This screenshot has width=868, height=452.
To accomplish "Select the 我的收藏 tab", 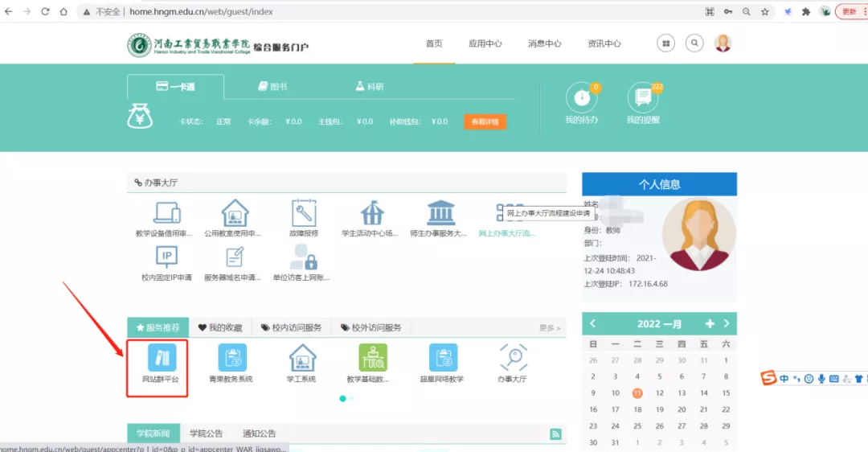I will tap(220, 328).
